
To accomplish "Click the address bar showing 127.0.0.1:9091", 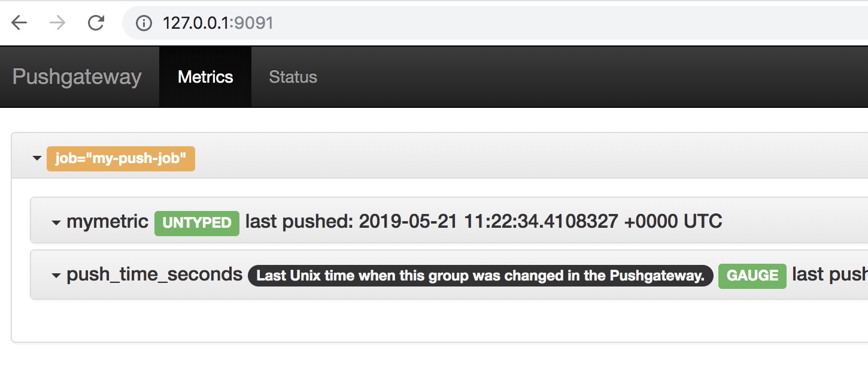I will [495, 23].
